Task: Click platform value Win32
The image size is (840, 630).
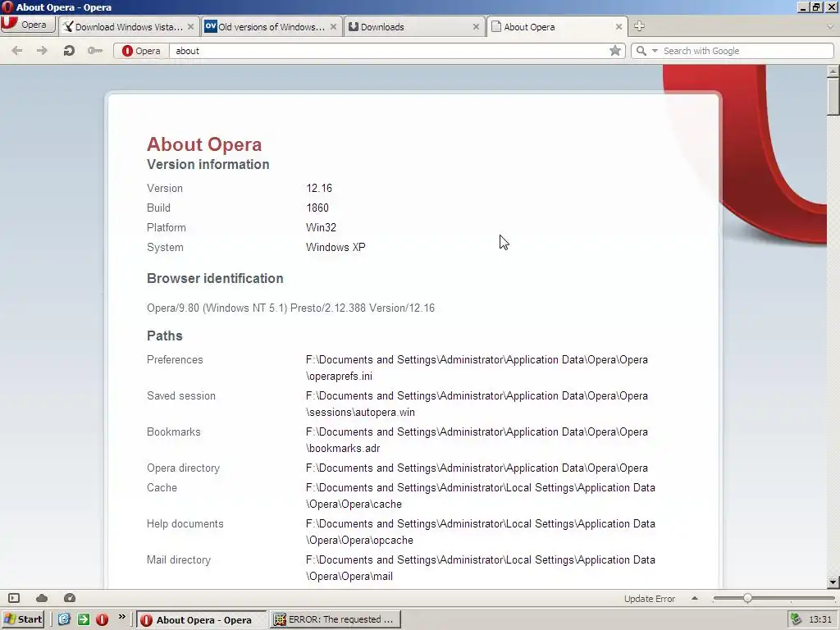Action: (321, 228)
